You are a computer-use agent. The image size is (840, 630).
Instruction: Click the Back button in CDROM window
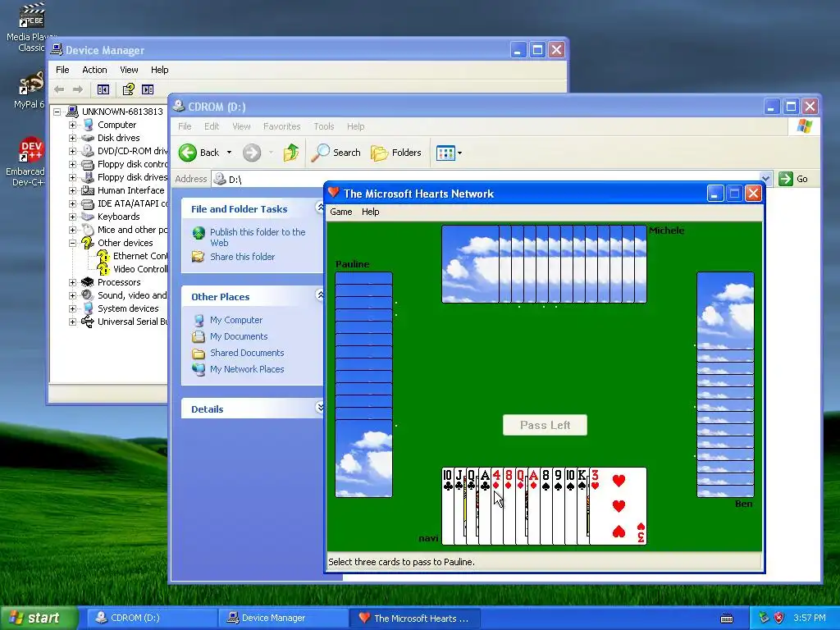click(x=199, y=153)
